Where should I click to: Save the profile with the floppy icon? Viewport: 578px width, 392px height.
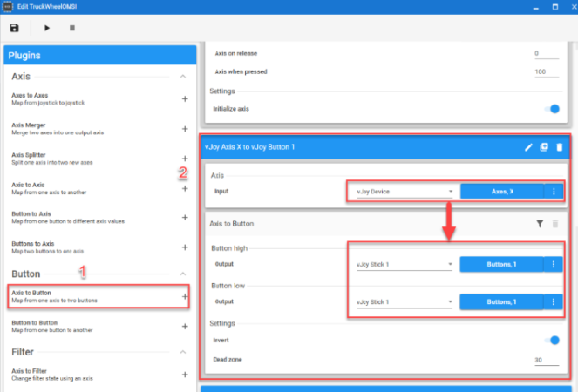pos(14,28)
